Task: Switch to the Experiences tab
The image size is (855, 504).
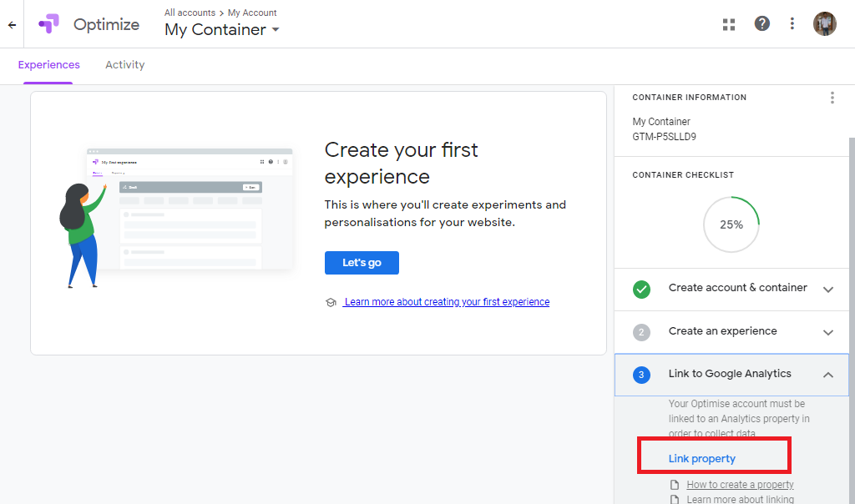Action: (48, 65)
